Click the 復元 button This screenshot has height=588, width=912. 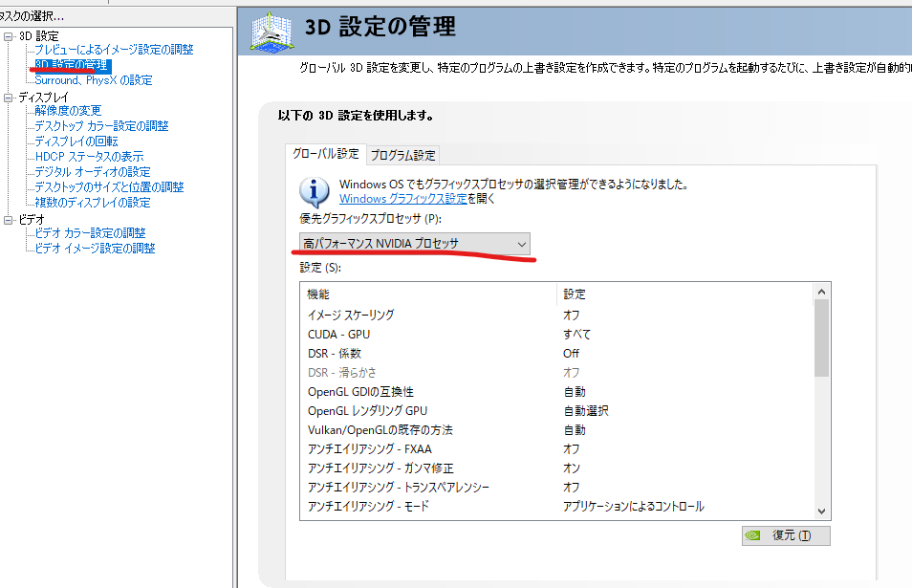tap(786, 535)
